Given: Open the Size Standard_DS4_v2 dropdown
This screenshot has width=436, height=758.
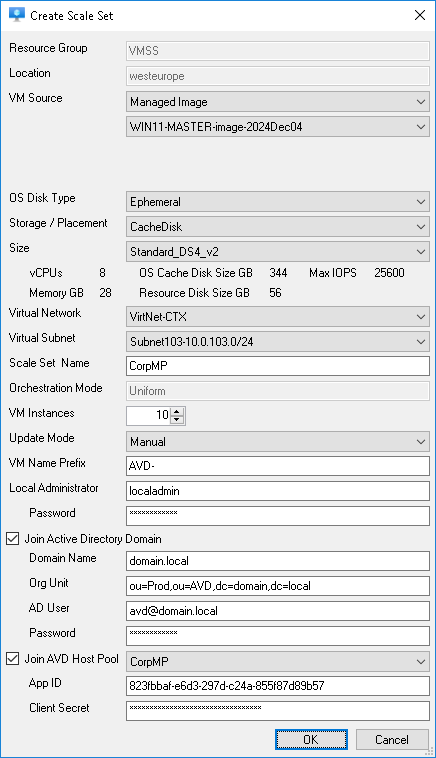Looking at the screenshot, I should (277, 252).
